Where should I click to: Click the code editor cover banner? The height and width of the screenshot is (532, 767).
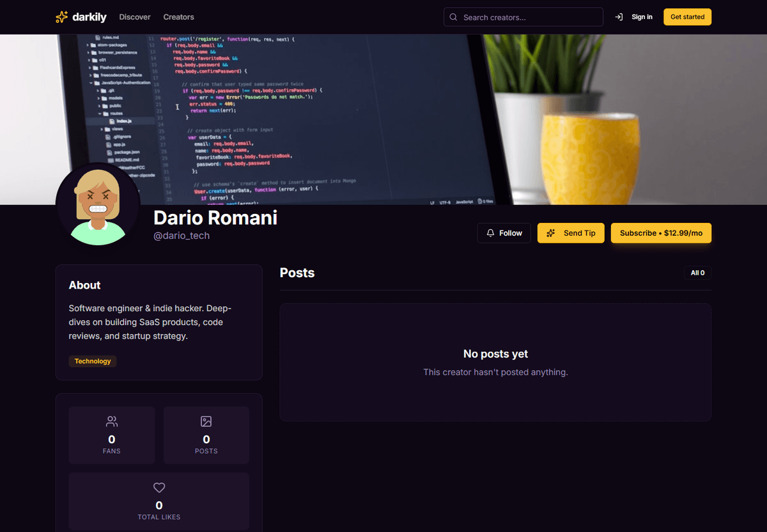[x=383, y=119]
